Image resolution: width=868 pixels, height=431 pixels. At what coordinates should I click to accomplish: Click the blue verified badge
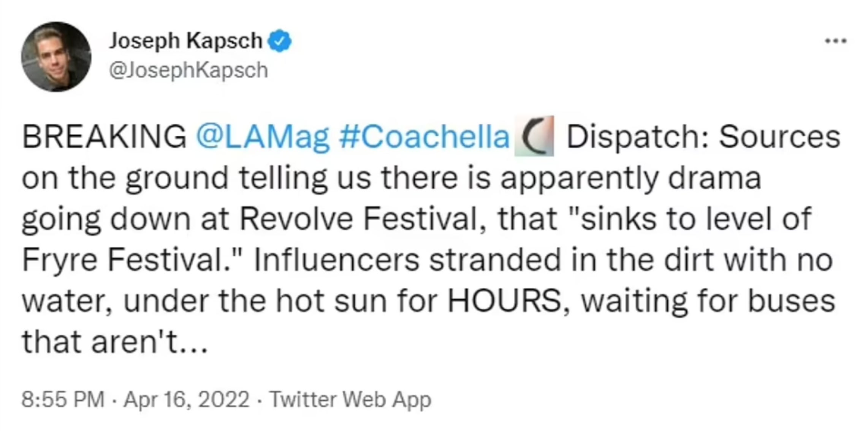tap(280, 41)
